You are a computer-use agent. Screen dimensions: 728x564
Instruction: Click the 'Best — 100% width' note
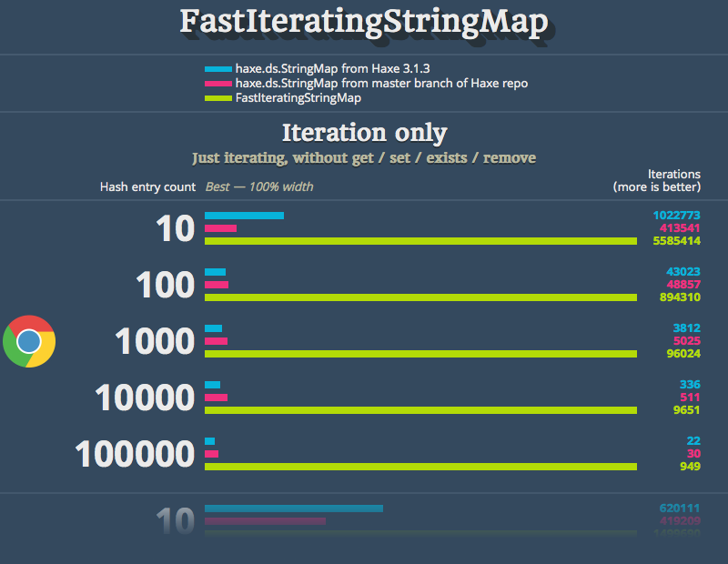coord(259,187)
